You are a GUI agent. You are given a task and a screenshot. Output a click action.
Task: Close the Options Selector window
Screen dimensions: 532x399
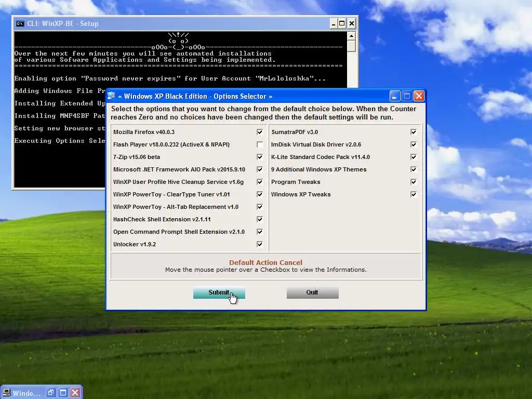[419, 96]
